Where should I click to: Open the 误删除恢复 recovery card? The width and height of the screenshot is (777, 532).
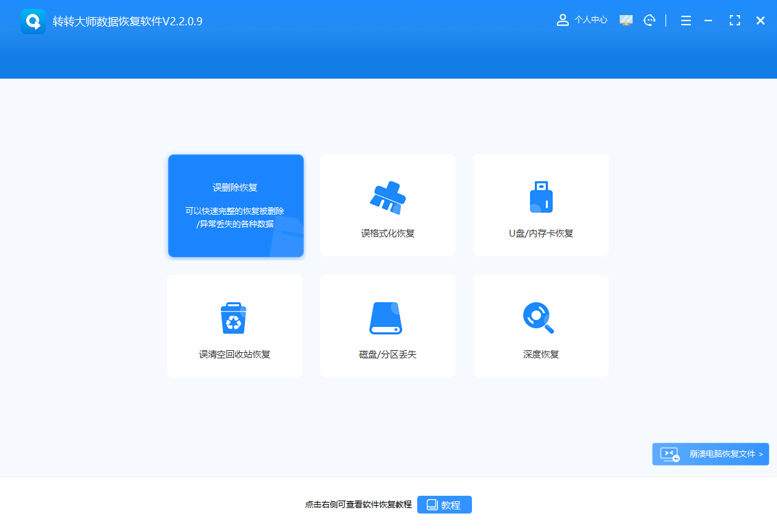click(x=236, y=206)
